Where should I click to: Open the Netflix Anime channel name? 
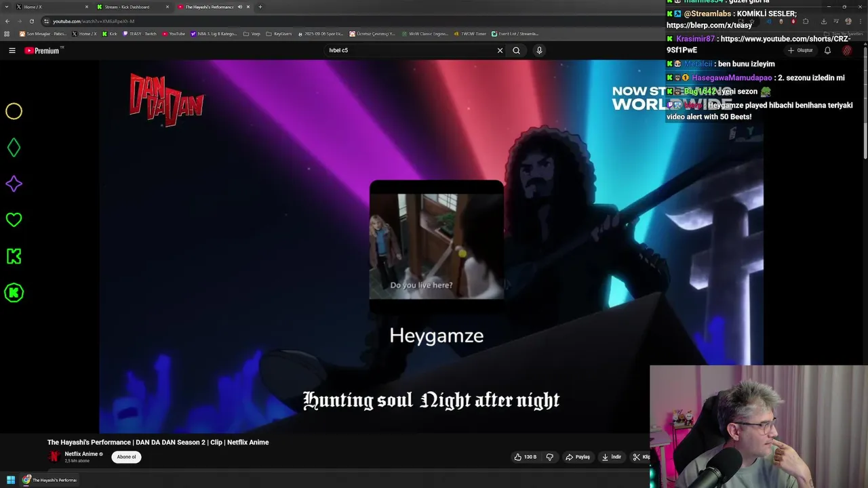pos(81,454)
